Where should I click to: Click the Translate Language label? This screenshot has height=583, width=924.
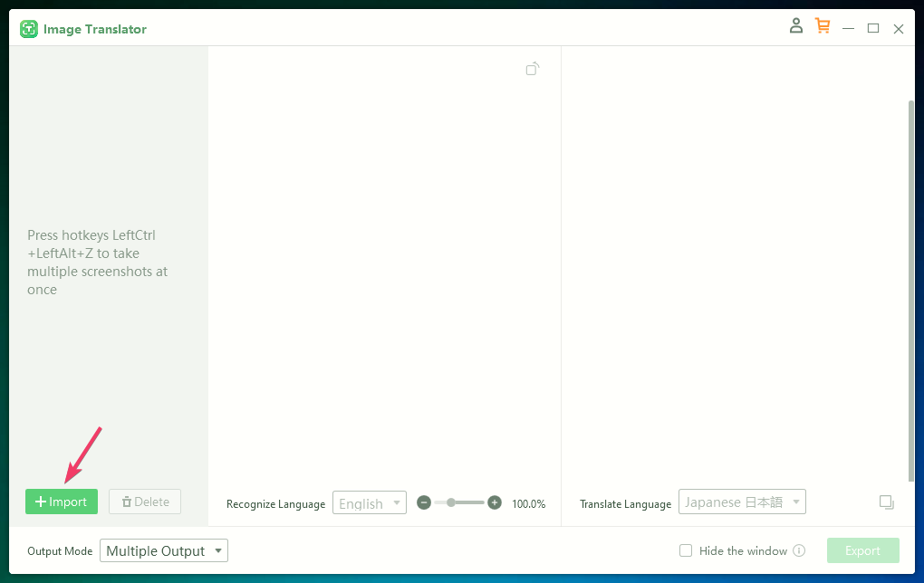click(x=625, y=504)
